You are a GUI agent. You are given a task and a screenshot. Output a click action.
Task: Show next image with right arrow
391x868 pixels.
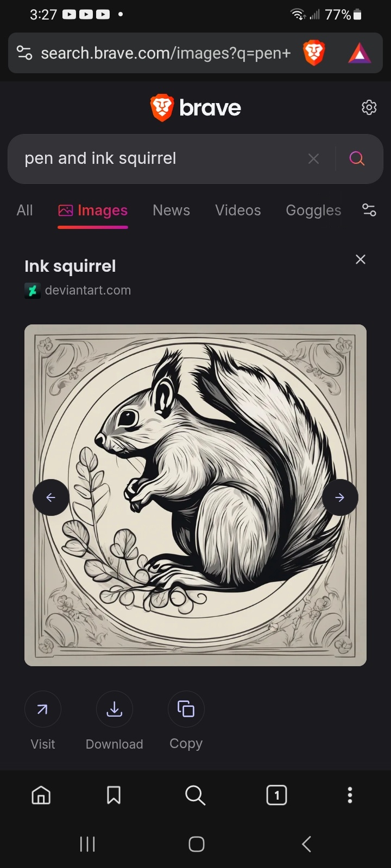340,497
